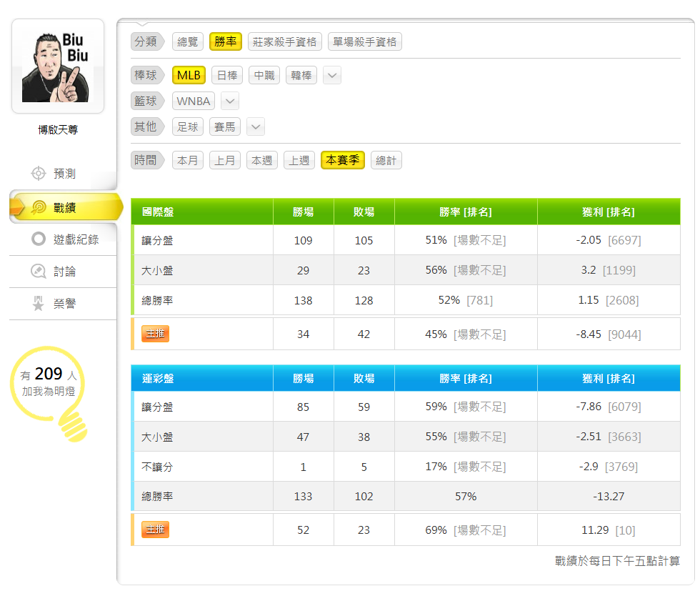Open the 遊戲紀錄 circle icon
The height and width of the screenshot is (591, 700).
pos(39,239)
